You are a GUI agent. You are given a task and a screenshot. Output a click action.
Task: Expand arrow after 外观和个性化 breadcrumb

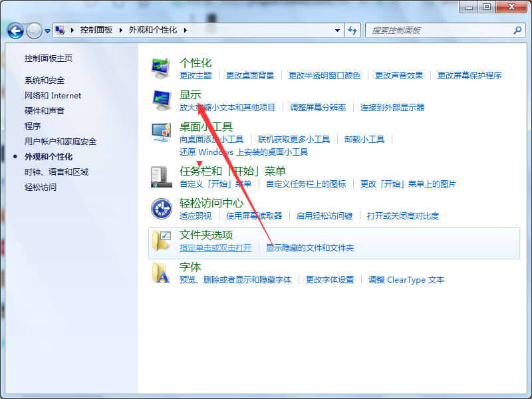tap(186, 30)
